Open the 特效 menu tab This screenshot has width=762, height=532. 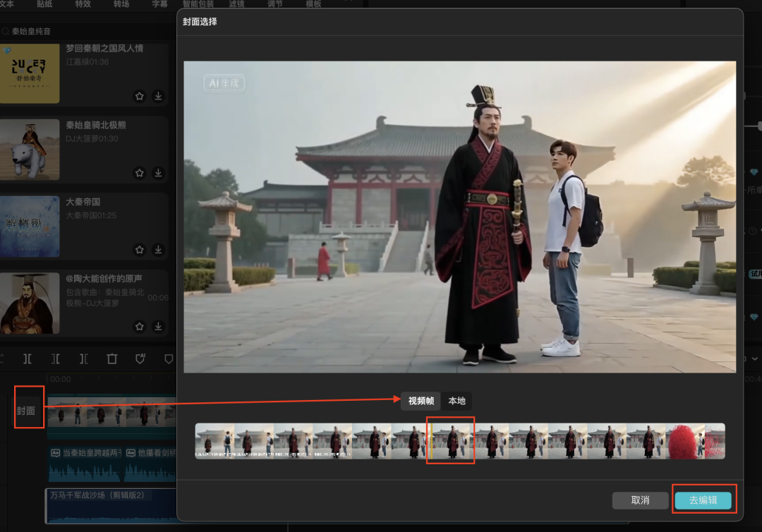point(83,4)
